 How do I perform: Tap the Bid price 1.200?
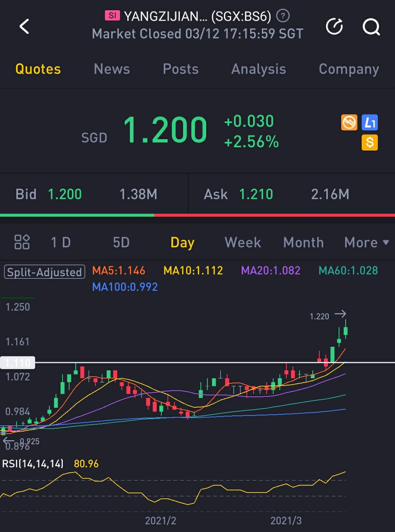[65, 194]
